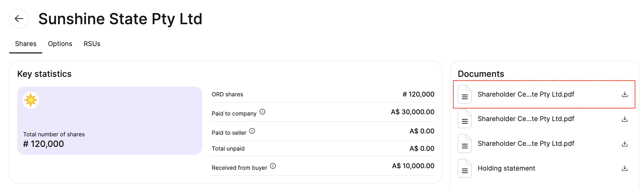Open the highlighted Shareholder Ce...te Pty Ltd.pdf
This screenshot has width=644, height=189.
tap(526, 94)
